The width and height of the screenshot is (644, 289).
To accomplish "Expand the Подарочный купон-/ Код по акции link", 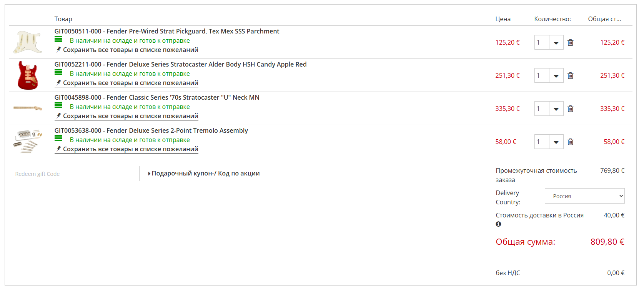I will click(x=204, y=174).
